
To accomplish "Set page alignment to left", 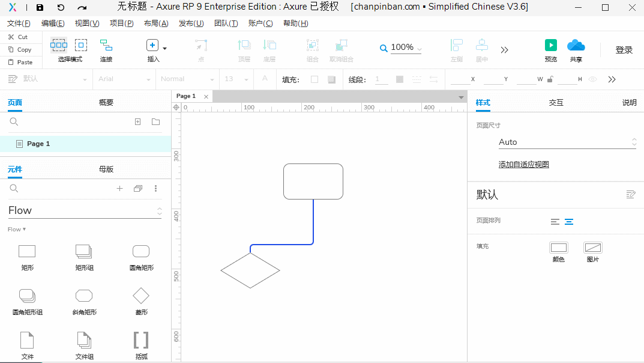I will [555, 222].
